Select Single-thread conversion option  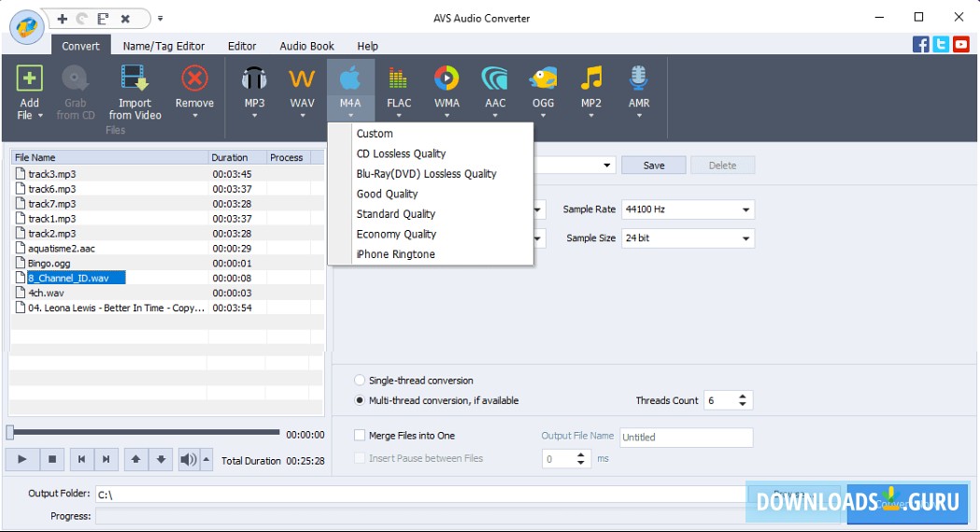click(x=361, y=381)
